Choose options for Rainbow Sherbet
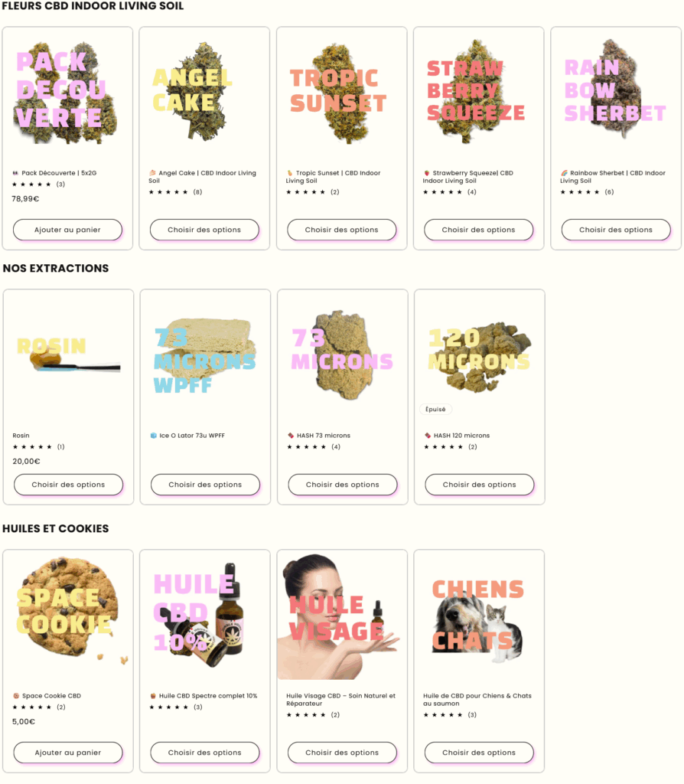The image size is (684, 784). point(616,230)
